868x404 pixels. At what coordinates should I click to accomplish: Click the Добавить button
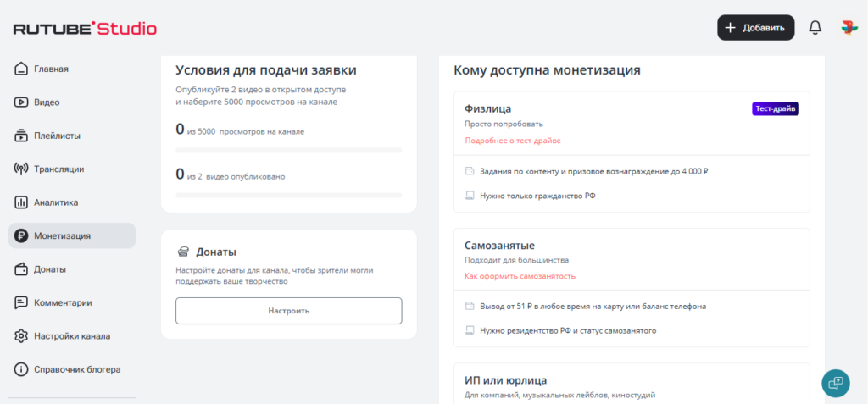click(x=755, y=28)
